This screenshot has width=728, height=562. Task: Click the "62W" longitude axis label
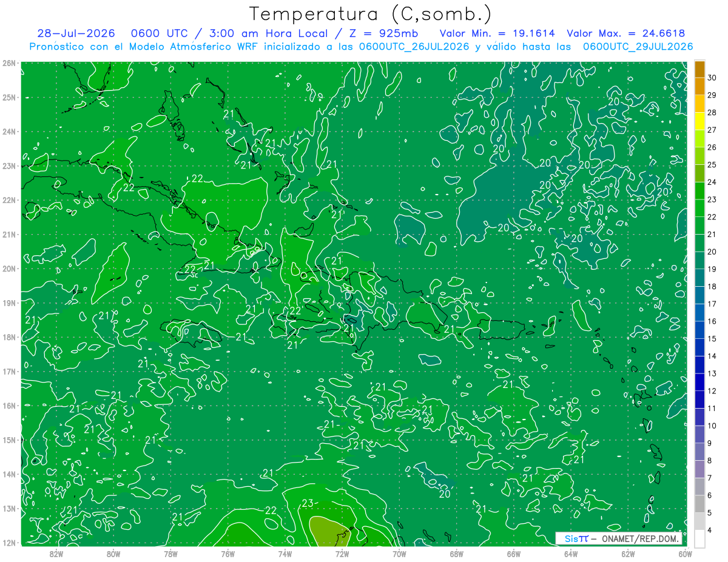[x=628, y=554]
